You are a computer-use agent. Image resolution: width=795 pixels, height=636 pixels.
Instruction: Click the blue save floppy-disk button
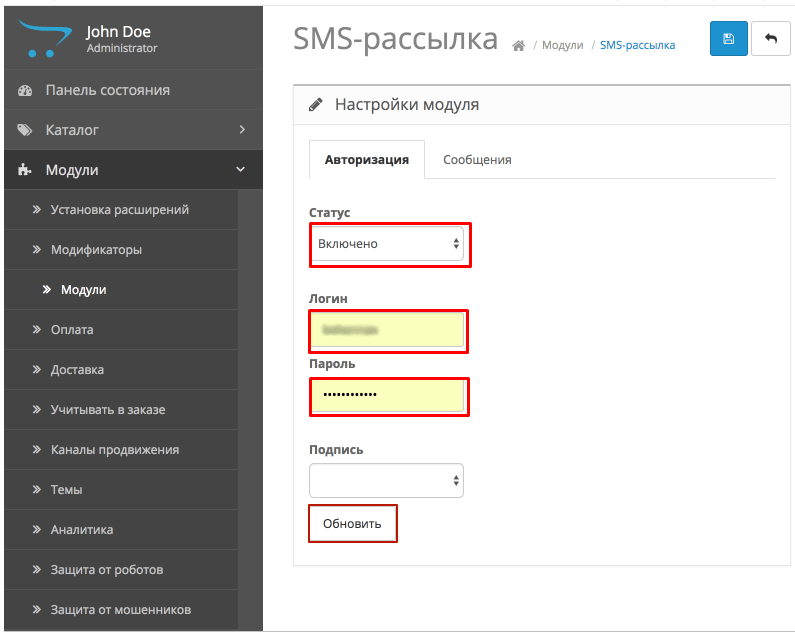click(729, 39)
